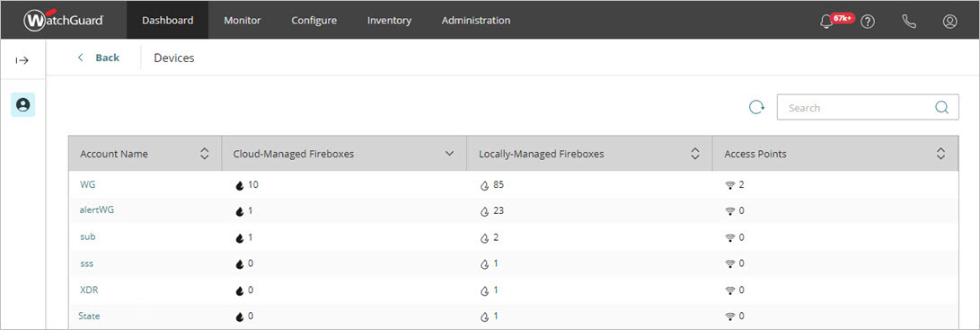The height and width of the screenshot is (330, 980).
Task: Click the filled flame icon in the XDR row
Action: (239, 290)
